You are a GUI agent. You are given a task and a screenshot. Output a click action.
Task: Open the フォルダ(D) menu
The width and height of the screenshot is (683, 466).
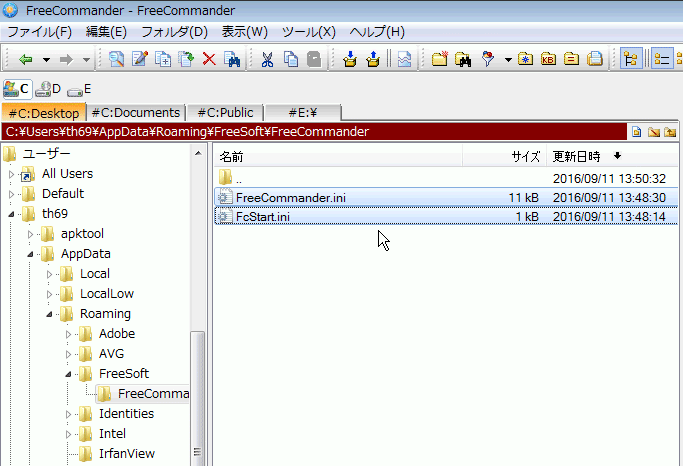(x=175, y=32)
